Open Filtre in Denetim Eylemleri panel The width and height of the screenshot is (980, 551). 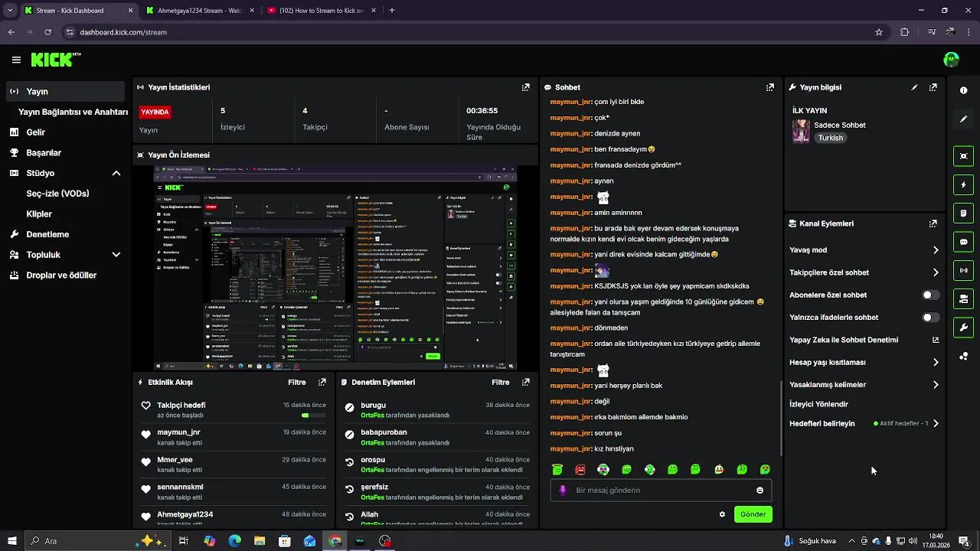(500, 382)
